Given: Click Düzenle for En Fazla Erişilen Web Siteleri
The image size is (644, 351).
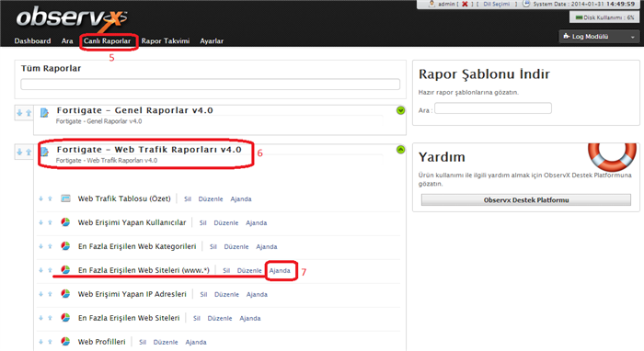Looking at the screenshot, I should 220,318.
